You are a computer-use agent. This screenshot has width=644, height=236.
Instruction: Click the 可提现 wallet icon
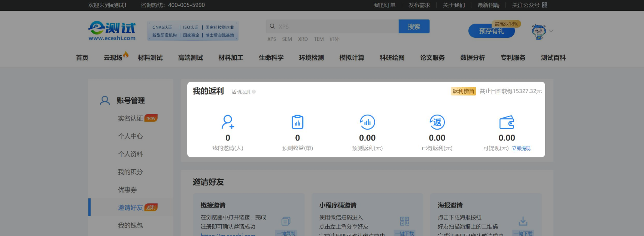pos(507,122)
